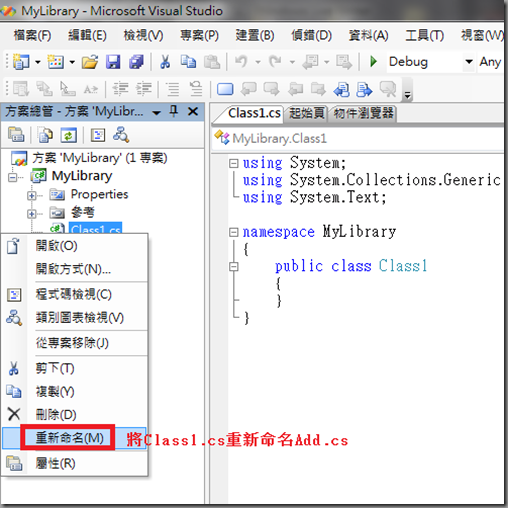Click Solution Explorer View Class Diagram icon
The height and width of the screenshot is (508, 508).
coord(121,135)
